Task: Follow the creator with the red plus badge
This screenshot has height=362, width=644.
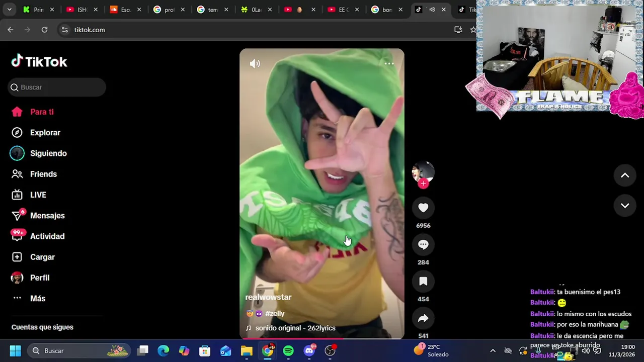Action: [x=423, y=184]
